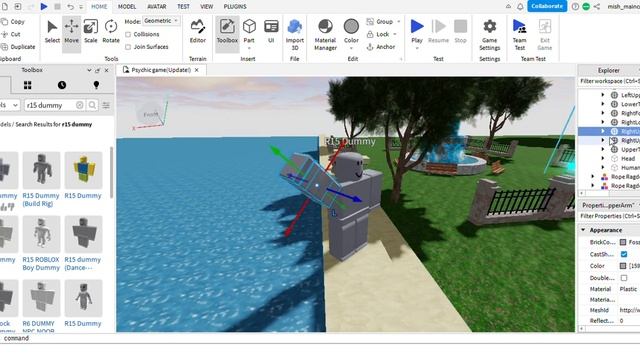Click the quick-access blue Play arrow
This screenshot has height=360, width=640.
pyautogui.click(x=44, y=7)
